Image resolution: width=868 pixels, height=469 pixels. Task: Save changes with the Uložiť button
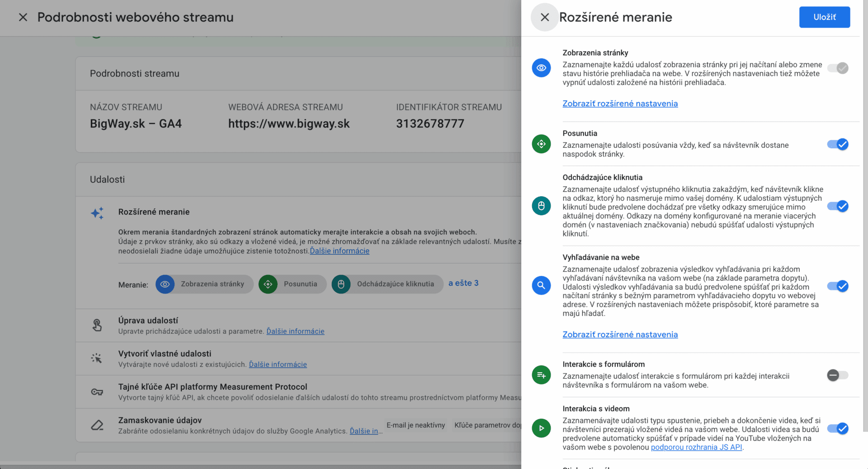coord(824,17)
